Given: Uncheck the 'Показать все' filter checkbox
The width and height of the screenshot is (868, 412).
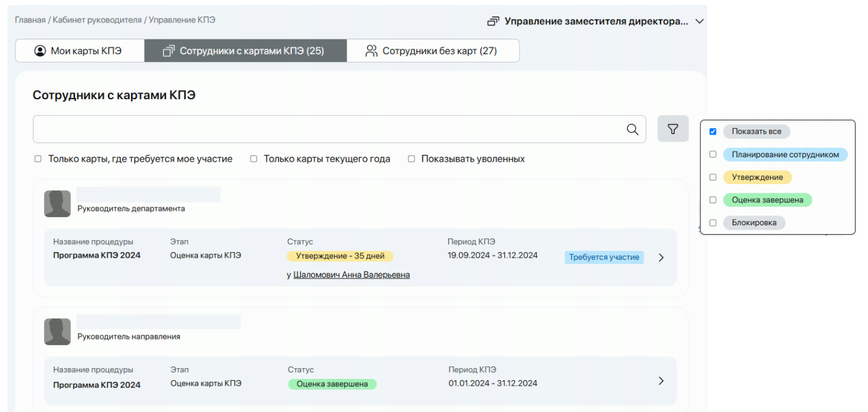Looking at the screenshot, I should [713, 132].
